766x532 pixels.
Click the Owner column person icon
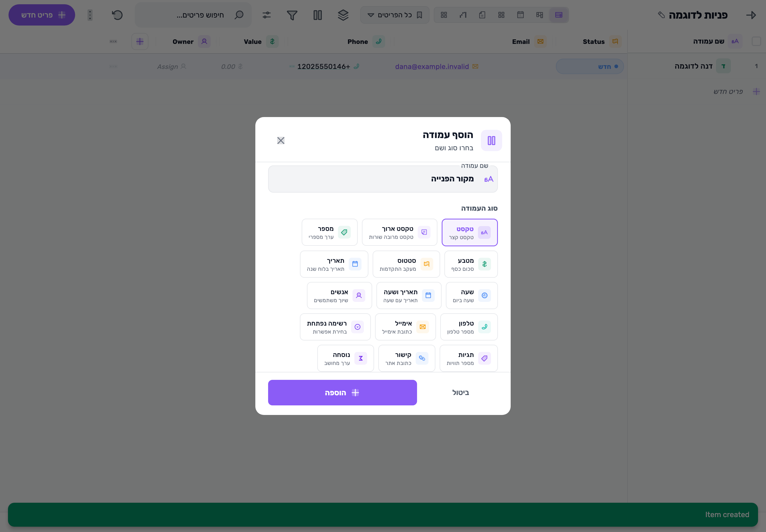pos(204,42)
